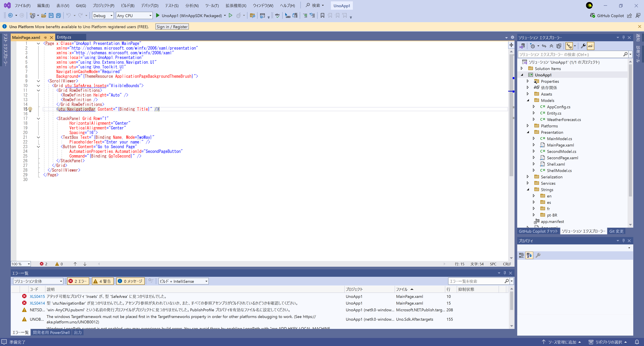The width and height of the screenshot is (644, 346).
Task: Open the notifications bell in status bar
Action: point(637,342)
